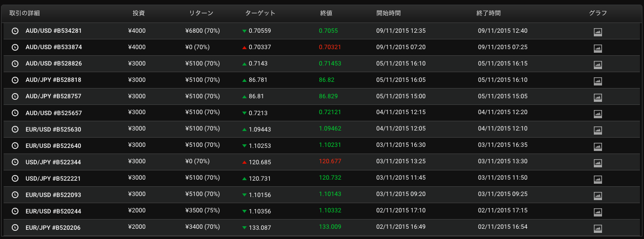Click clock icon beside USD/JPY #B522221
The height and width of the screenshot is (239, 644).
coord(15,178)
